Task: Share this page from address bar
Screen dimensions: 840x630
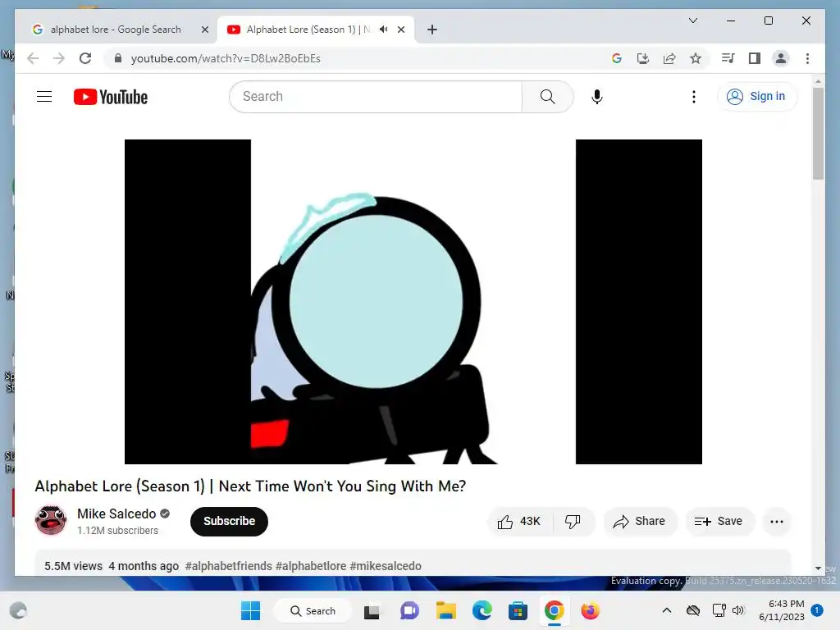Action: (x=669, y=58)
